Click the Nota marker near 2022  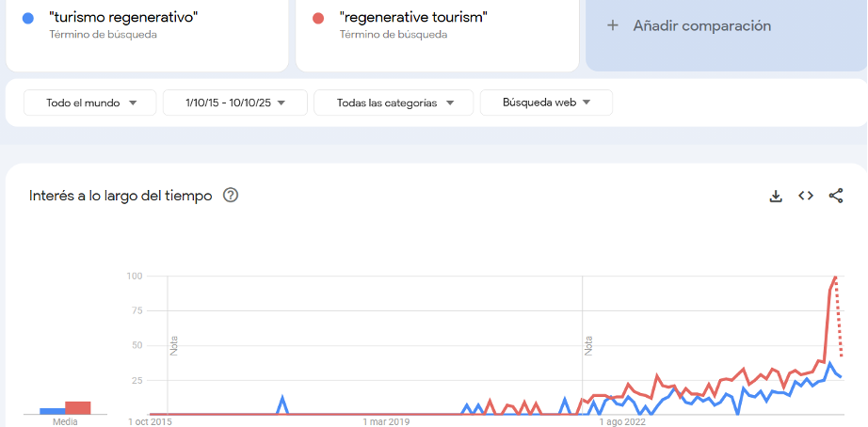click(x=589, y=345)
